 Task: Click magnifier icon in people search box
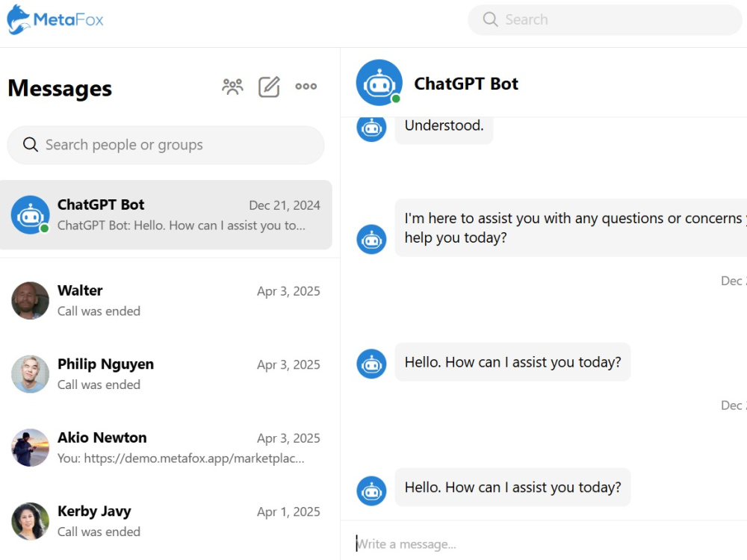point(31,144)
